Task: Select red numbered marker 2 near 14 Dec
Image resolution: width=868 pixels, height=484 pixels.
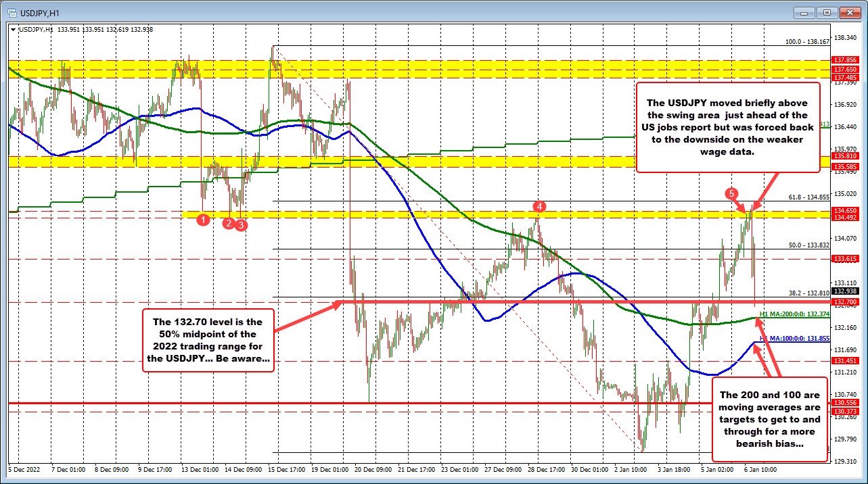Action: pyautogui.click(x=229, y=223)
